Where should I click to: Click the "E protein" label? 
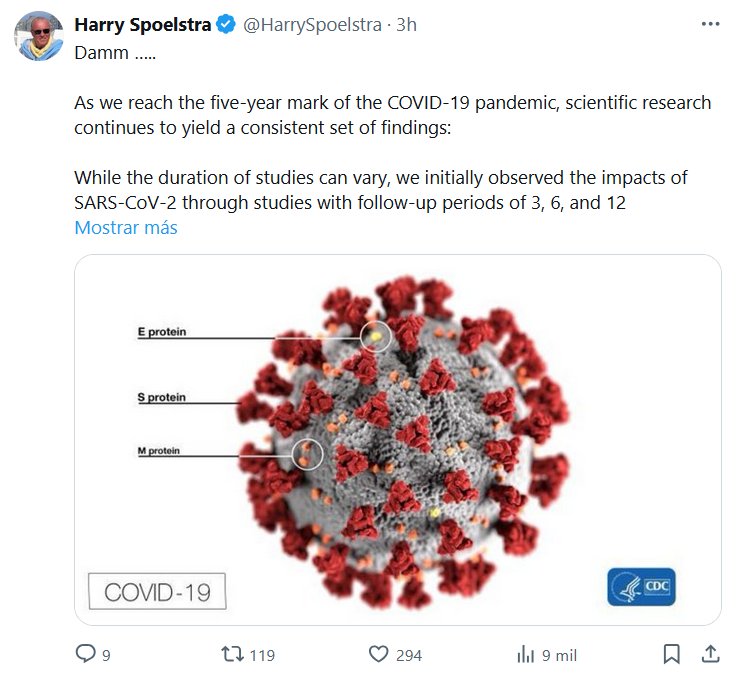pos(161,331)
